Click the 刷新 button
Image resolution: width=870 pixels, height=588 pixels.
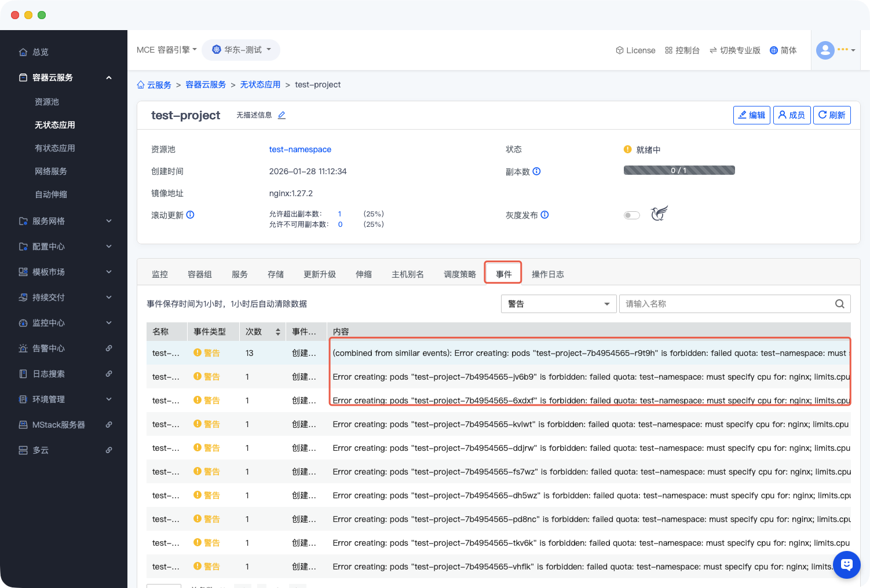(832, 115)
